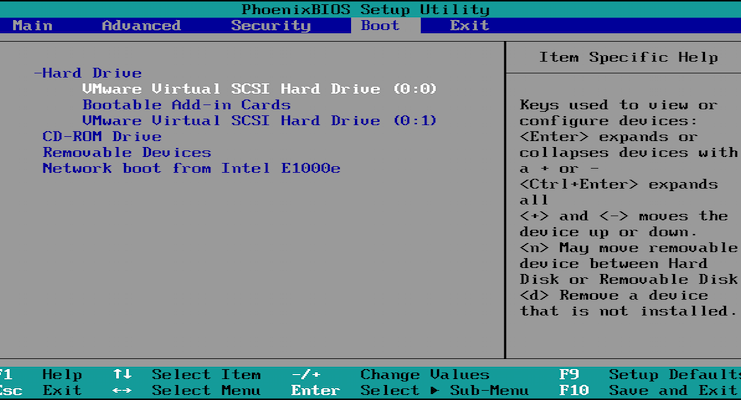This screenshot has width=741, height=400.
Task: Go to the Exit tab
Action: (x=469, y=26)
